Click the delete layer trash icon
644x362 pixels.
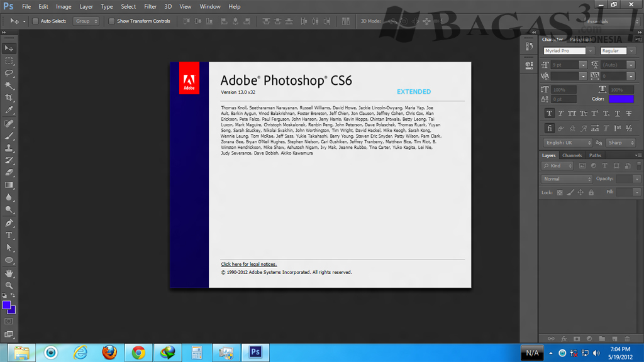[x=627, y=339]
